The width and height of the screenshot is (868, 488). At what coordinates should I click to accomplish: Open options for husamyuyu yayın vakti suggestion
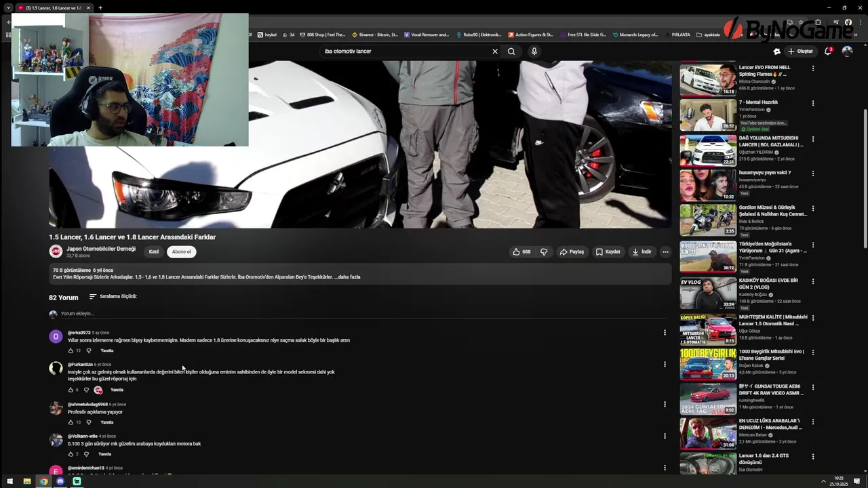[813, 174]
